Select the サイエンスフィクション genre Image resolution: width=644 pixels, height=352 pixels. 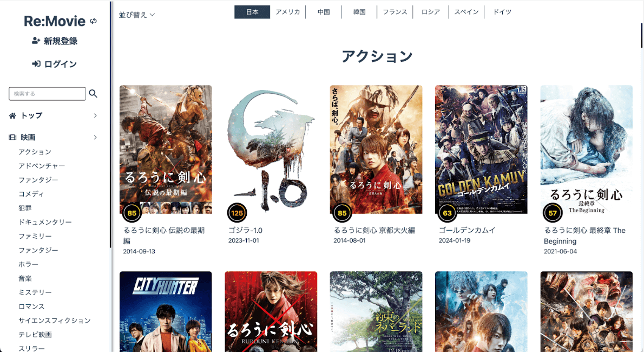(x=55, y=321)
